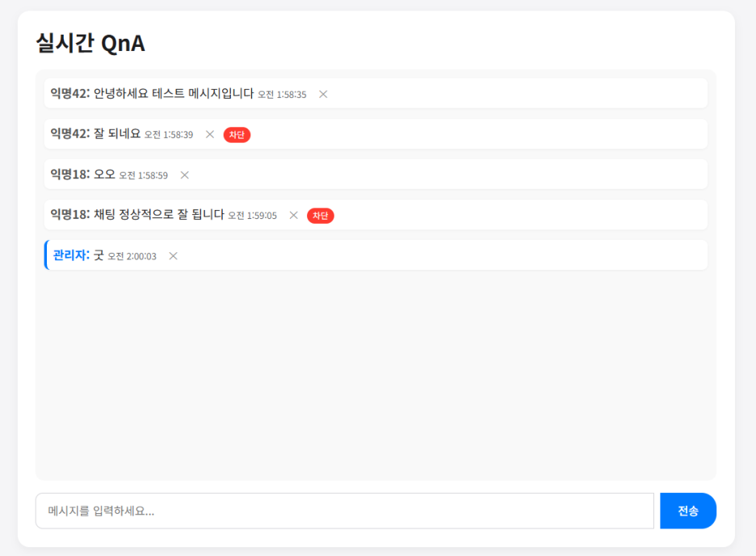Delete the '안녕하세요 테스트 메시지입니다' message with its X

click(323, 94)
